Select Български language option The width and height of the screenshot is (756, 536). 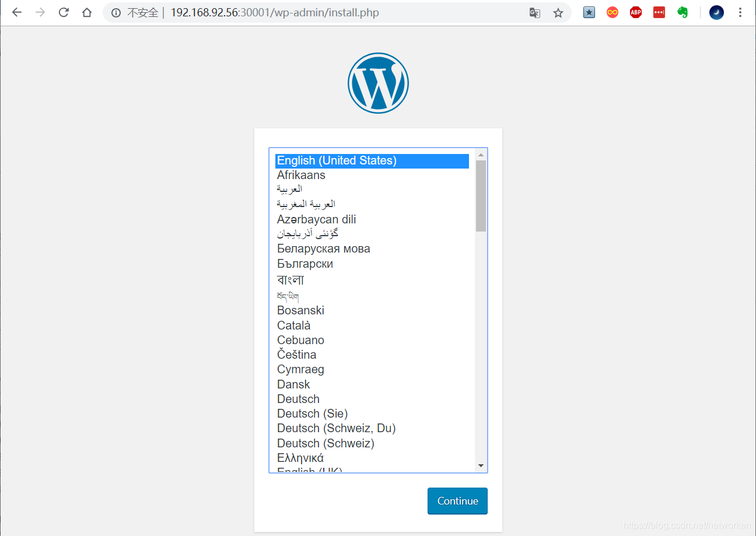pos(372,264)
